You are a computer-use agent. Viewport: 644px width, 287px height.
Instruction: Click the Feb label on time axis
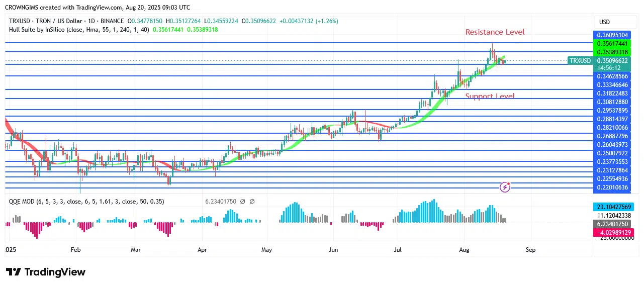(75, 249)
